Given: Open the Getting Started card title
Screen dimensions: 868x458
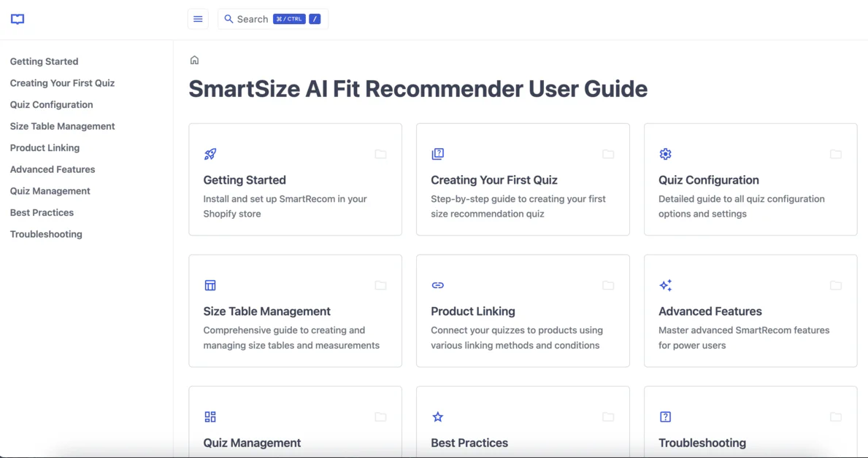Looking at the screenshot, I should 245,179.
